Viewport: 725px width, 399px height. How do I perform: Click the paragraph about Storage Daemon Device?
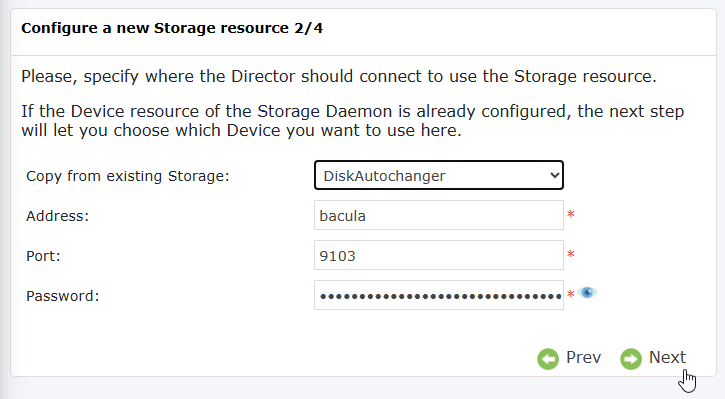pos(352,121)
